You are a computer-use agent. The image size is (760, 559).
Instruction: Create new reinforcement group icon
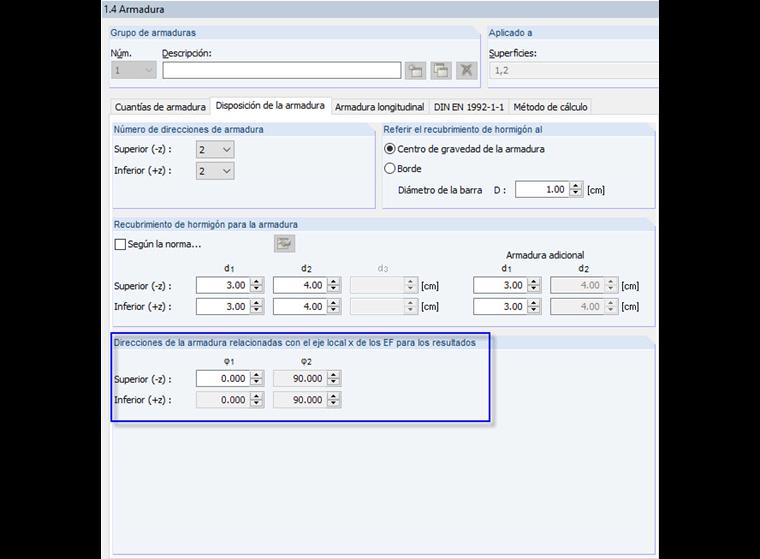tap(415, 71)
